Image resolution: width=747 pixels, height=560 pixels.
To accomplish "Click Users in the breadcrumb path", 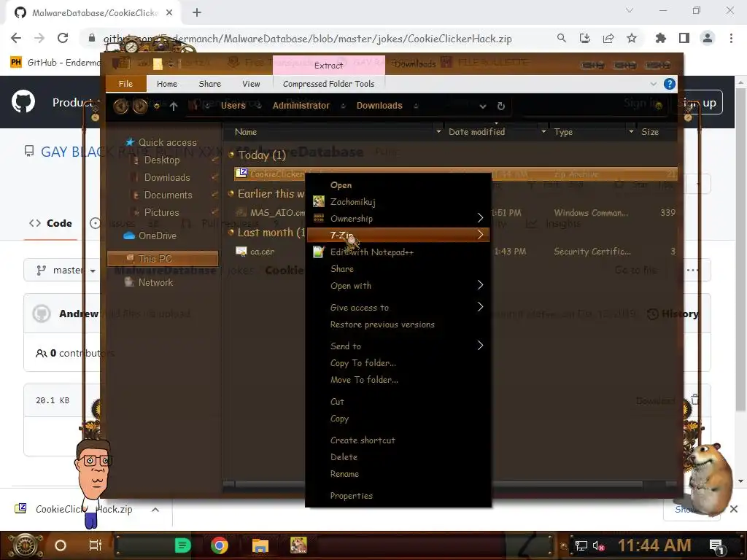I will pyautogui.click(x=233, y=106).
